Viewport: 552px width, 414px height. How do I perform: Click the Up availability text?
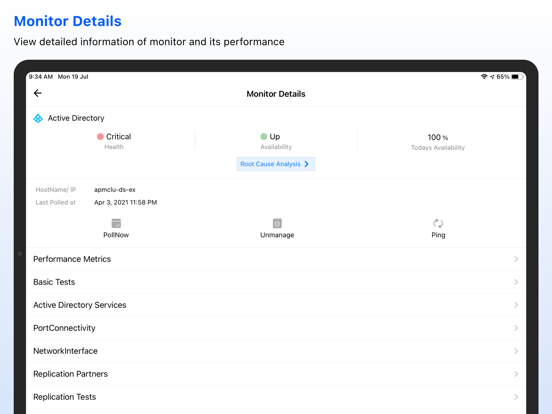pyautogui.click(x=275, y=137)
